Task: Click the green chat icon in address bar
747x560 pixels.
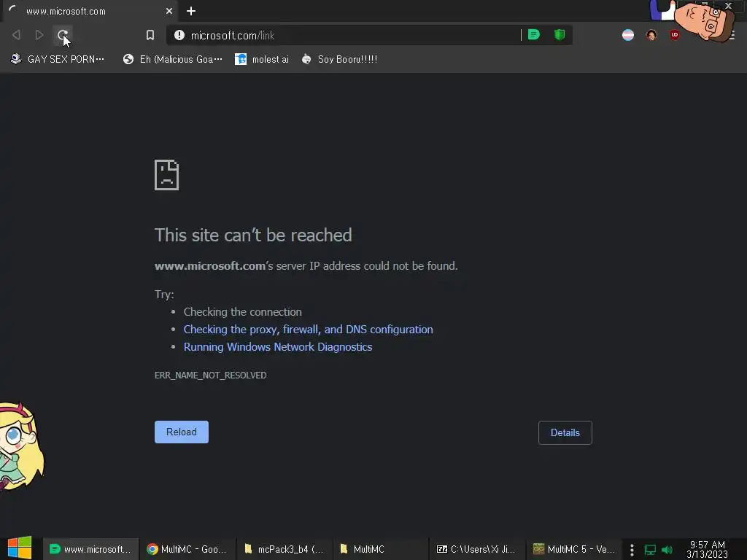Action: pyautogui.click(x=534, y=35)
